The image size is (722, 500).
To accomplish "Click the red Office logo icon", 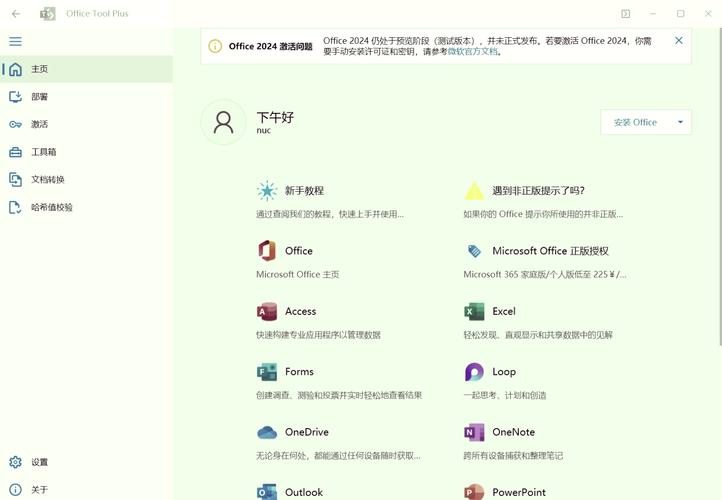I will pos(267,251).
